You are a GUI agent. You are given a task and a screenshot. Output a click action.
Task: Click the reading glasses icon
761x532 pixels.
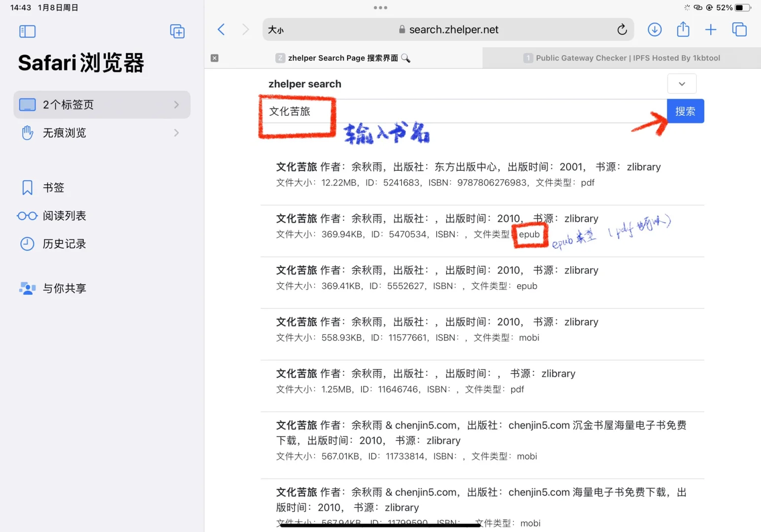pos(27,216)
